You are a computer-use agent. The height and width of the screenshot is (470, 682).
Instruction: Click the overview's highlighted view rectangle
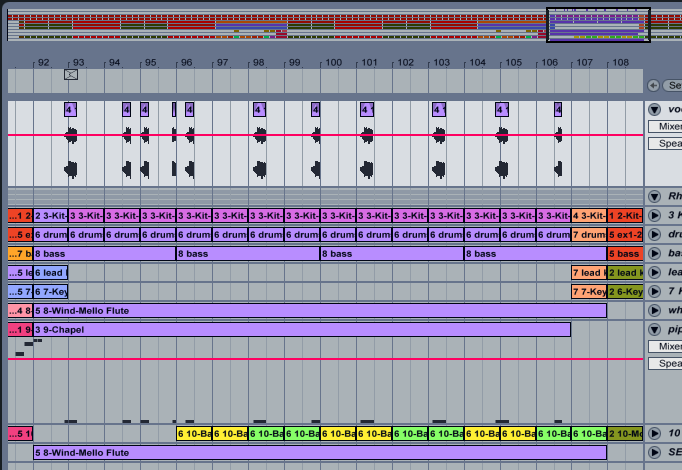(x=598, y=25)
